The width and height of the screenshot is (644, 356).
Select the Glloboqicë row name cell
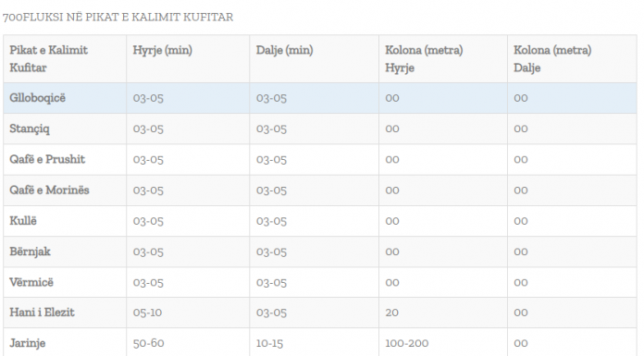tap(65, 98)
